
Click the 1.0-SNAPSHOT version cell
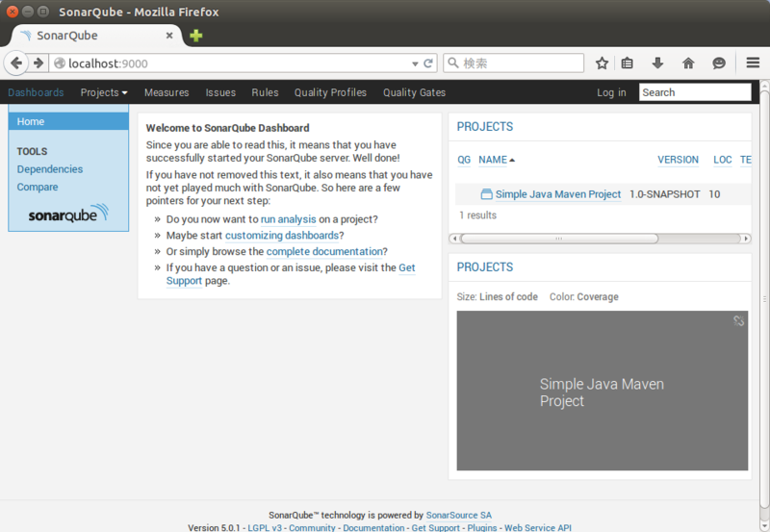[664, 194]
